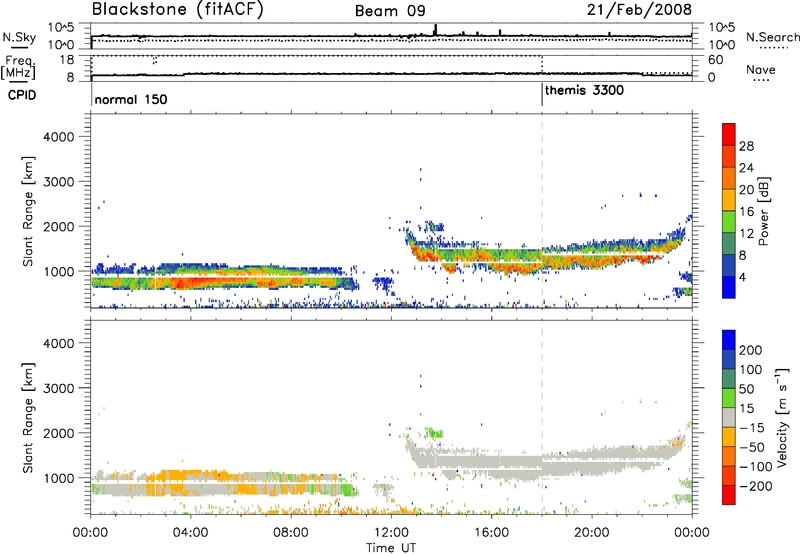
Task: Click the 'Power [dB]' colorbar label
Action: pyautogui.click(x=764, y=211)
